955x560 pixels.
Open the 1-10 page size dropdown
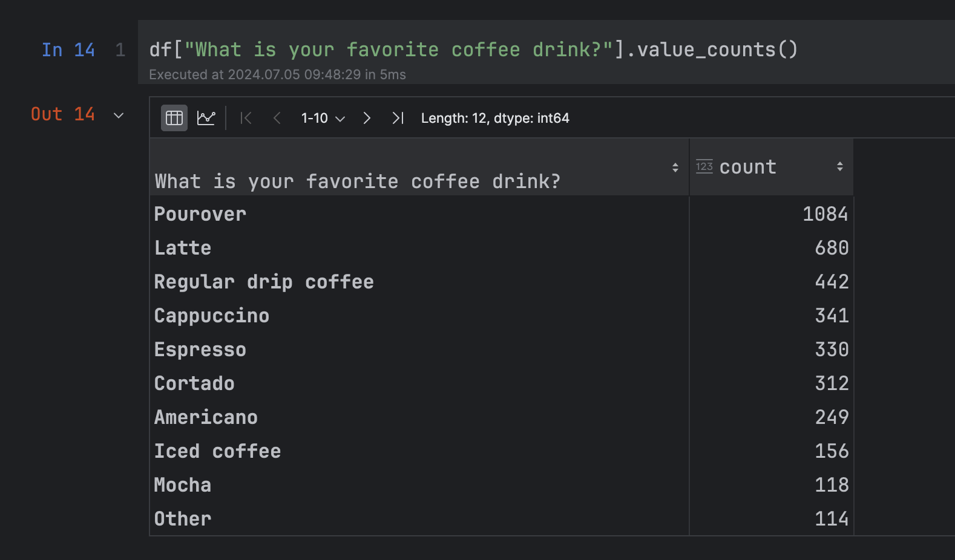tap(323, 119)
